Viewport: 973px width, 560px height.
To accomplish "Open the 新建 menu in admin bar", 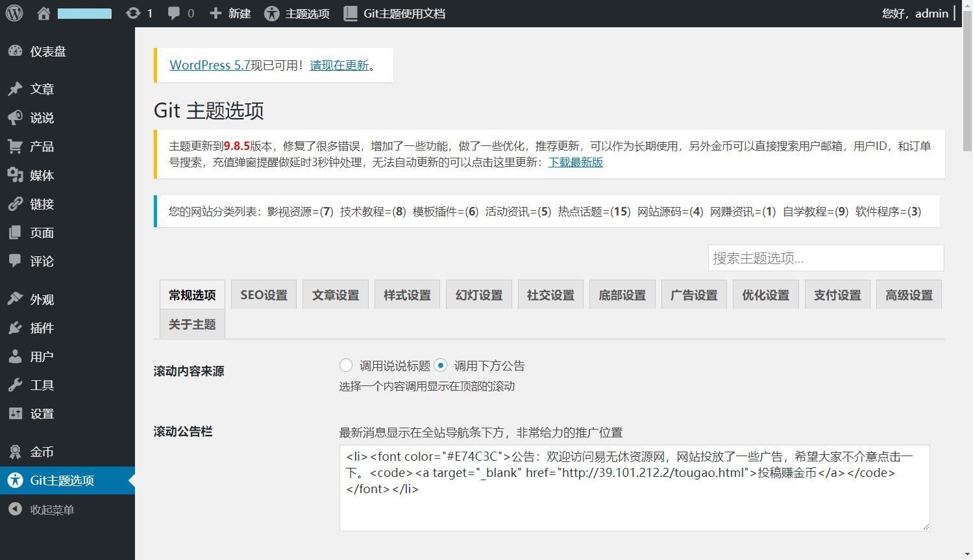I will point(230,13).
